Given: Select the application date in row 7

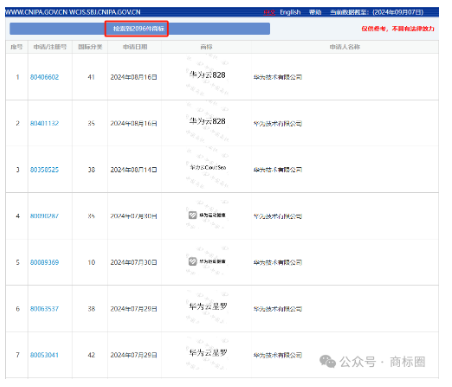Looking at the screenshot, I should [134, 355].
